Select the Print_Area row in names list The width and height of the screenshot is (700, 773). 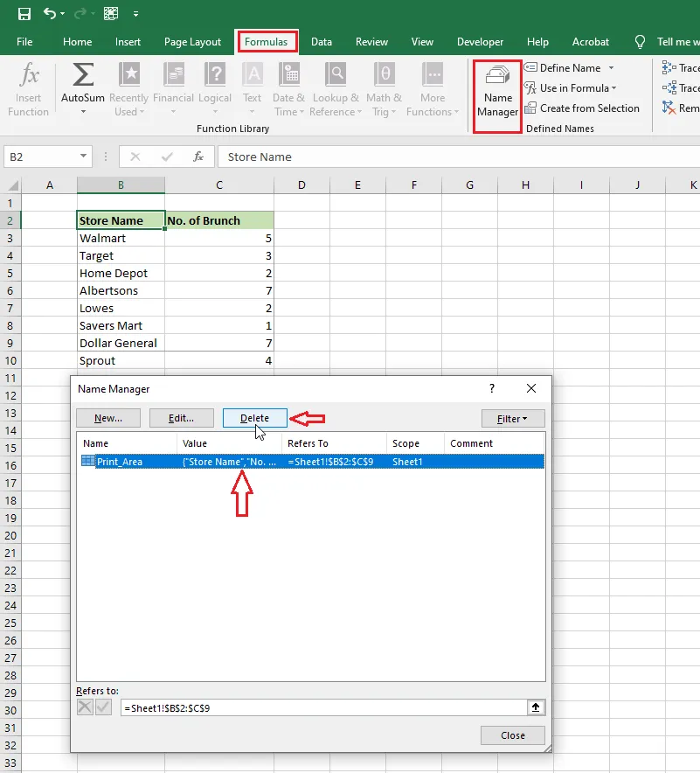pos(311,462)
